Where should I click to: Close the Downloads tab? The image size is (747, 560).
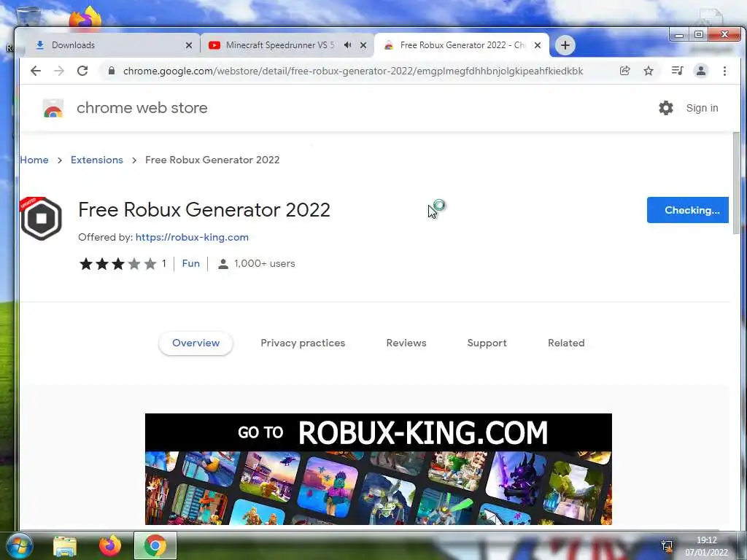[189, 45]
